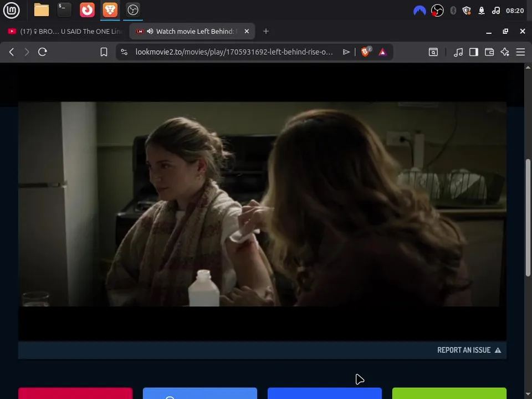Reload the current page
The height and width of the screenshot is (399, 532).
[43, 52]
